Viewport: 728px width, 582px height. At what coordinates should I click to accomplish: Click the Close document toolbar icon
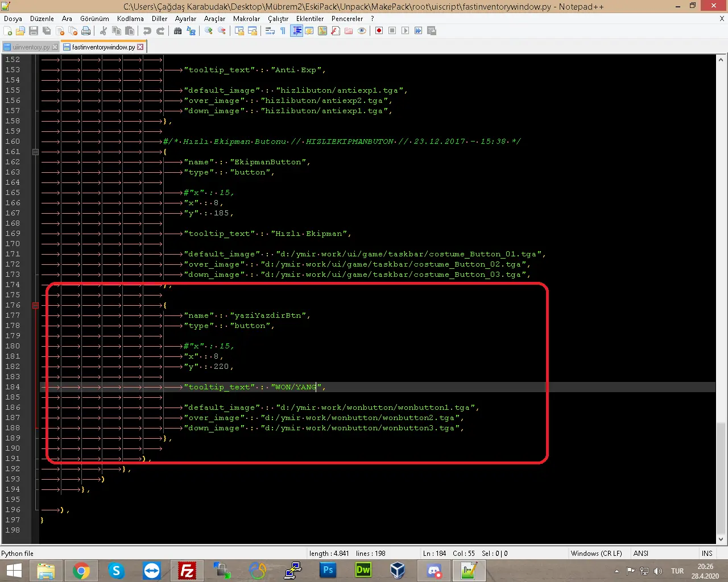(x=60, y=31)
